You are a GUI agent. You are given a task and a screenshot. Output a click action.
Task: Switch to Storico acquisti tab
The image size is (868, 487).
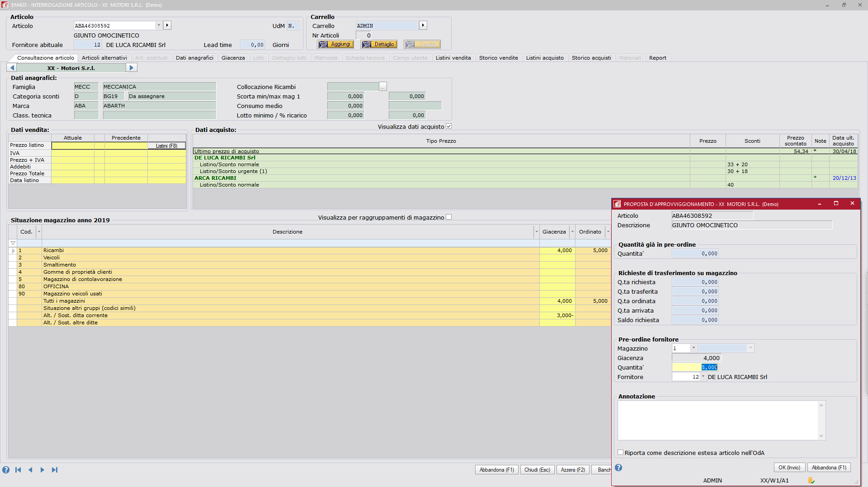tap(591, 58)
